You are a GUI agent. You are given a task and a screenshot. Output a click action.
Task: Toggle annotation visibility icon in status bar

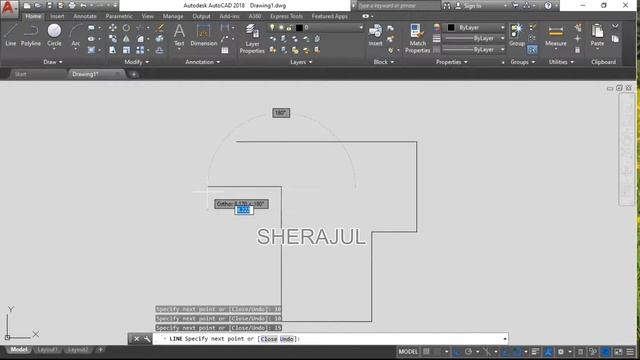click(548, 351)
